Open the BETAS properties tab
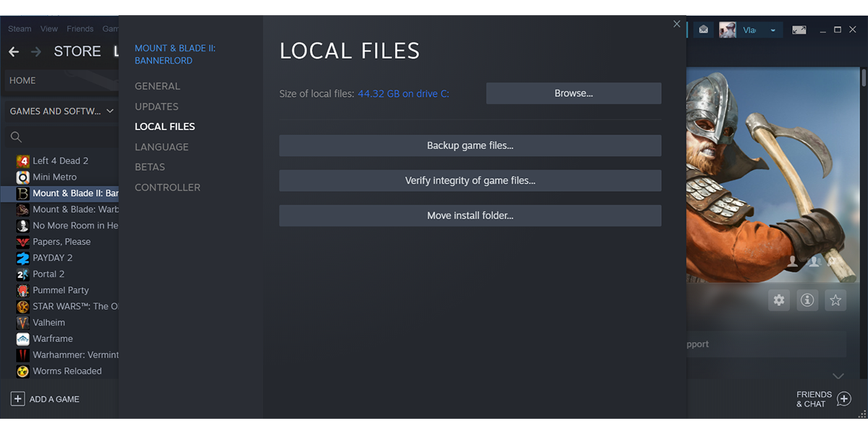 click(x=150, y=167)
